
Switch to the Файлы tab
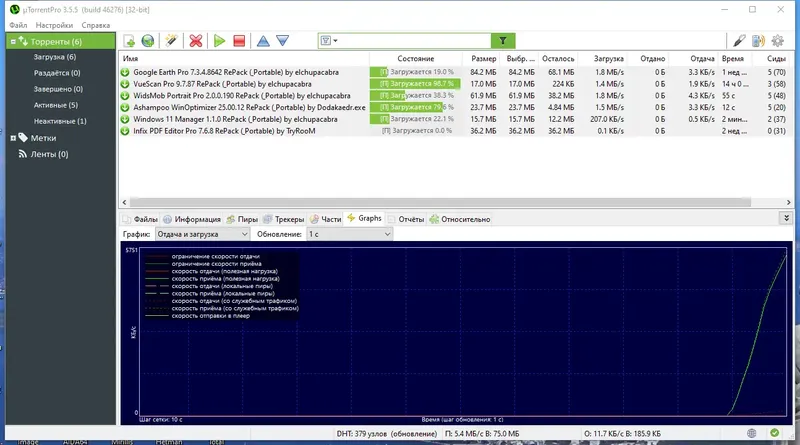coord(140,219)
